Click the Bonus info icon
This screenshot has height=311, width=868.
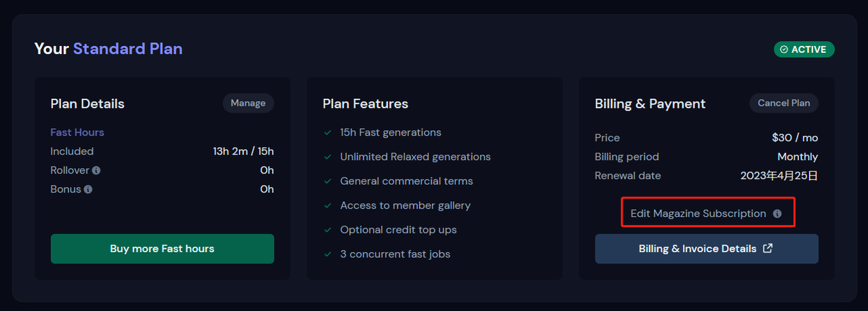(87, 190)
